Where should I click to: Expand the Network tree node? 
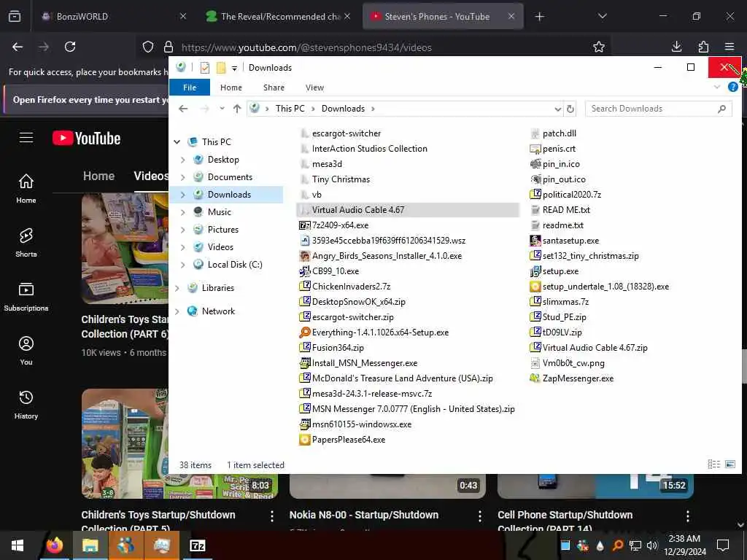(177, 311)
